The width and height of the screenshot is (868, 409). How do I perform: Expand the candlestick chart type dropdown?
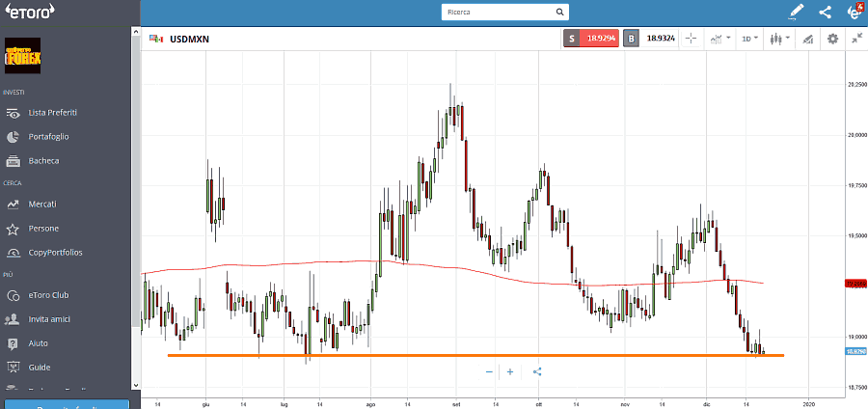pos(779,39)
